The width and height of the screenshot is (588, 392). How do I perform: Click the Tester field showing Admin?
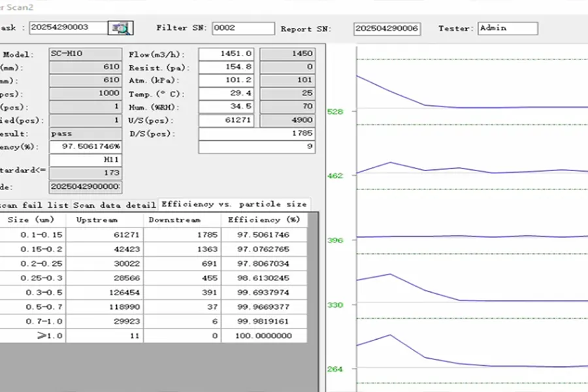coord(508,28)
